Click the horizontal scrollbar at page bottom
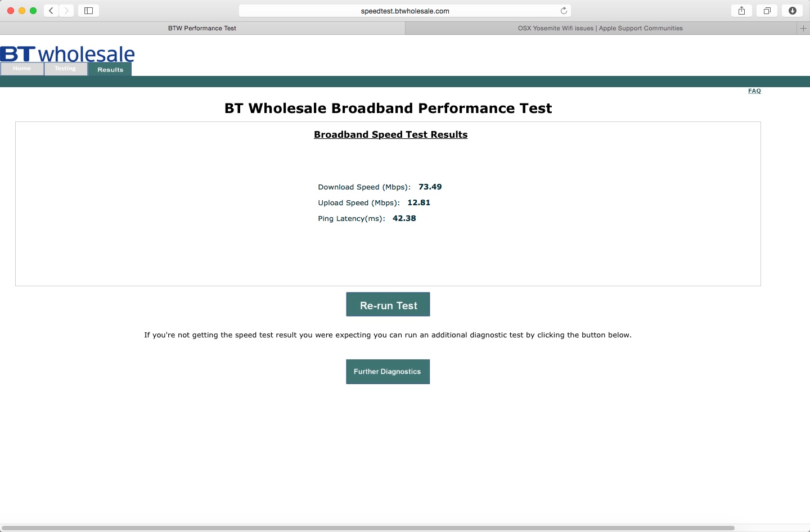Image resolution: width=810 pixels, height=532 pixels. point(368,528)
